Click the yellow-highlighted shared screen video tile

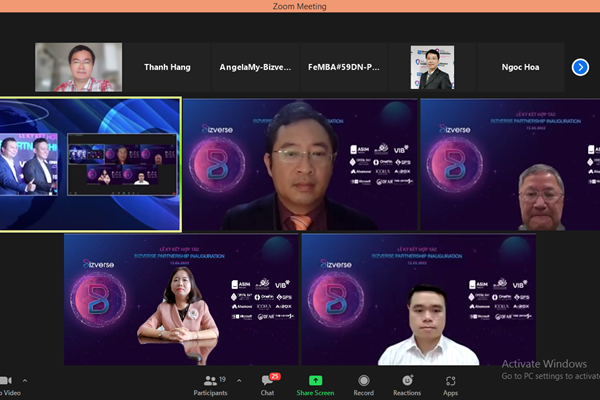90,164
